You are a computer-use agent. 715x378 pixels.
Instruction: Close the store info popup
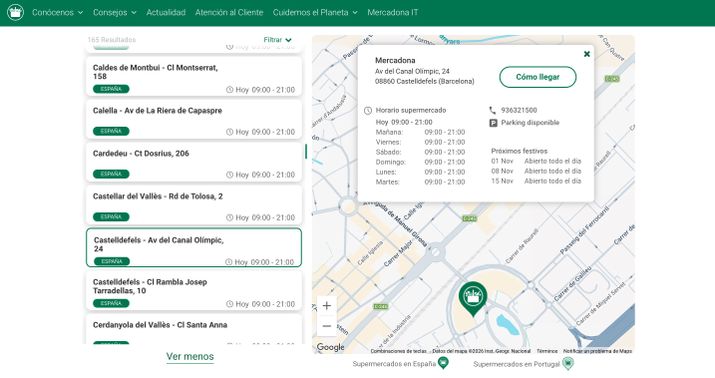587,54
